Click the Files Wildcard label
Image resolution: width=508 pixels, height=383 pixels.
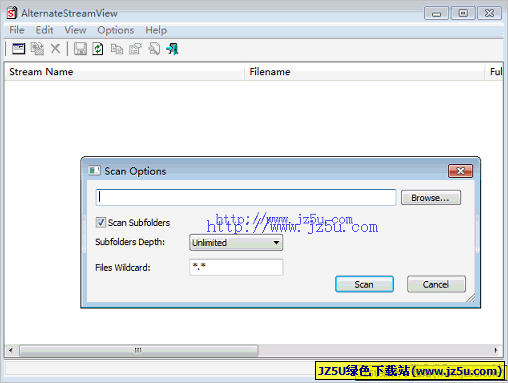pos(123,268)
